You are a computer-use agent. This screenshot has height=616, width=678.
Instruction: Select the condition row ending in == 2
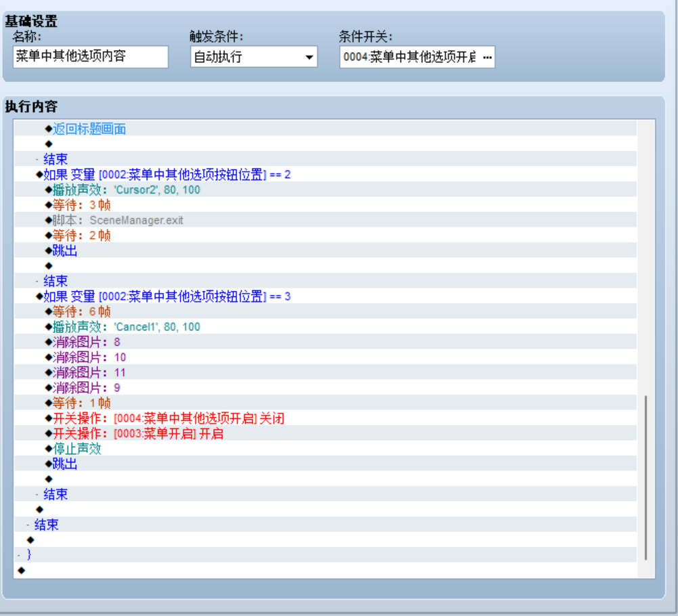pos(325,175)
